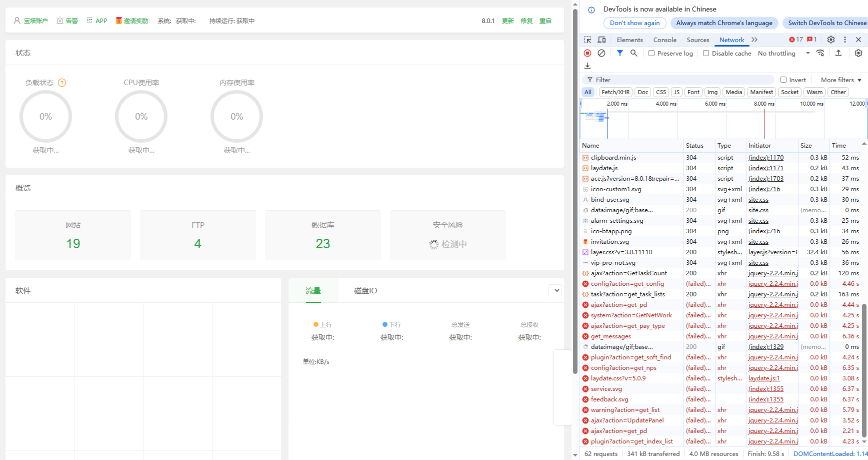868x460 pixels.
Task: Click the APP icon in header
Action: point(89,21)
